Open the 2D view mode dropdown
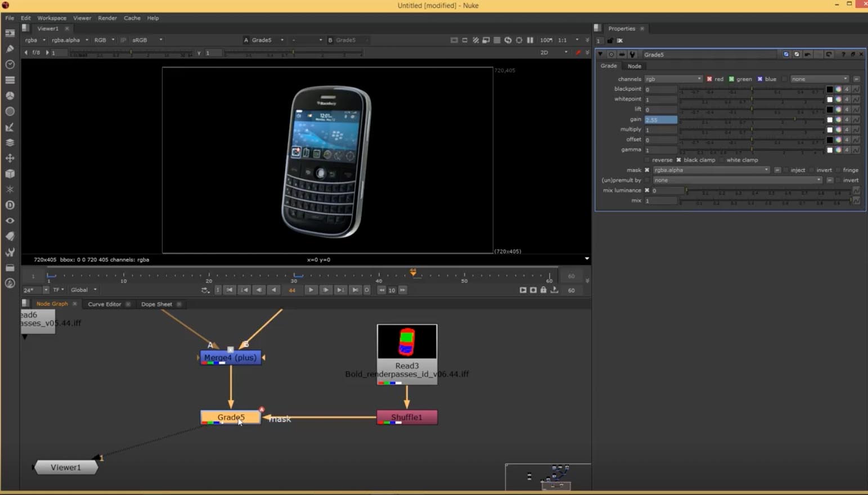The image size is (868, 495). [554, 52]
